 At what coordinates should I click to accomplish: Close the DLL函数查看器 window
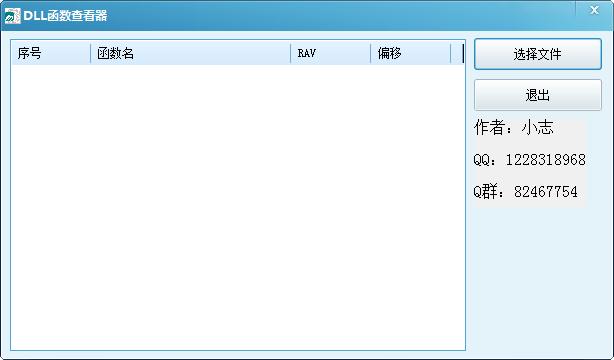[x=594, y=9]
